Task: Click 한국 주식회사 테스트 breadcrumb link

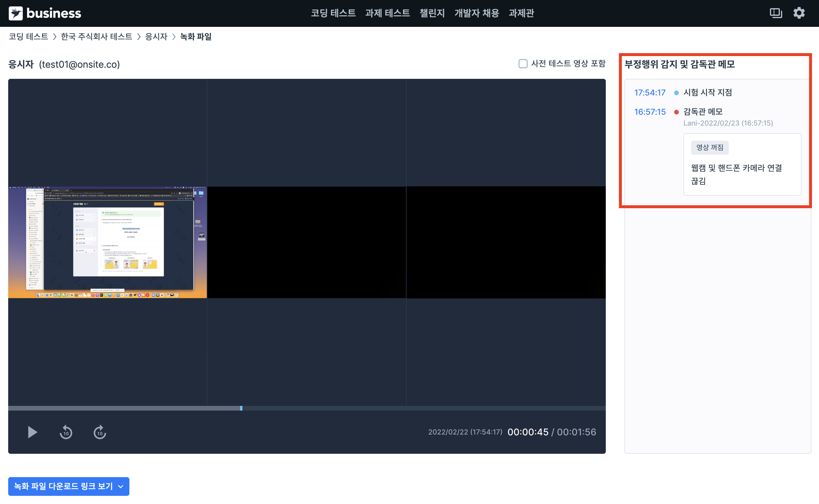Action: point(97,37)
